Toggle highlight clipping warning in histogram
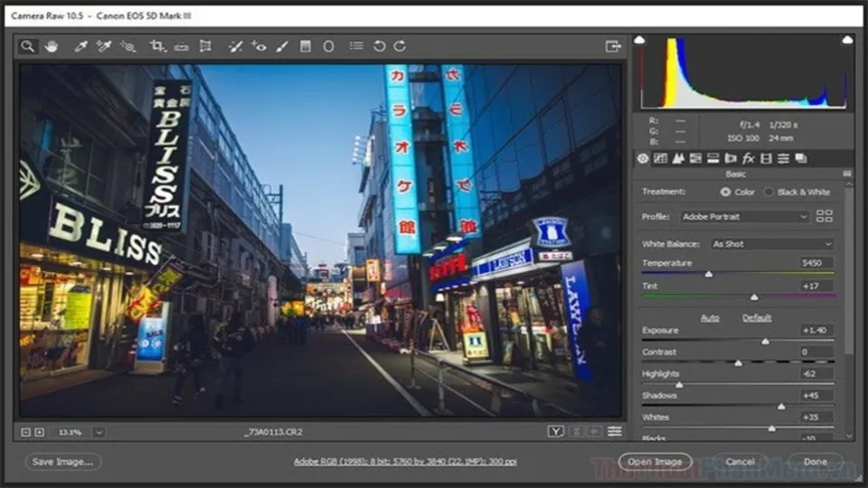 coord(847,40)
